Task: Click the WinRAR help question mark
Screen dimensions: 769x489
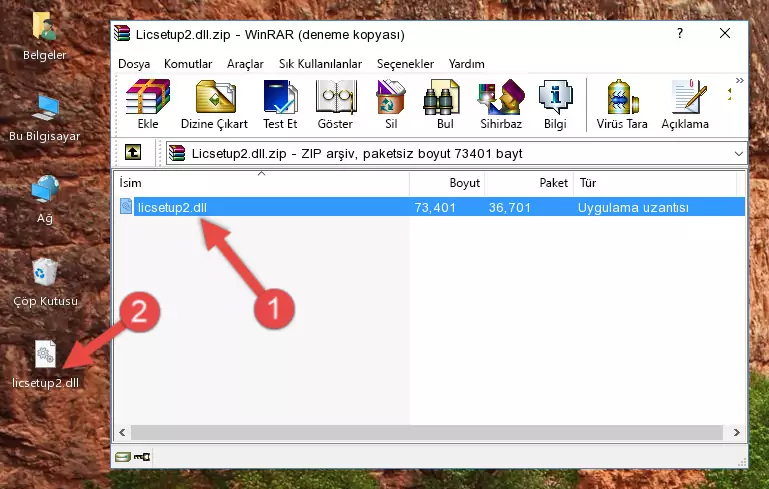Action: click(680, 33)
